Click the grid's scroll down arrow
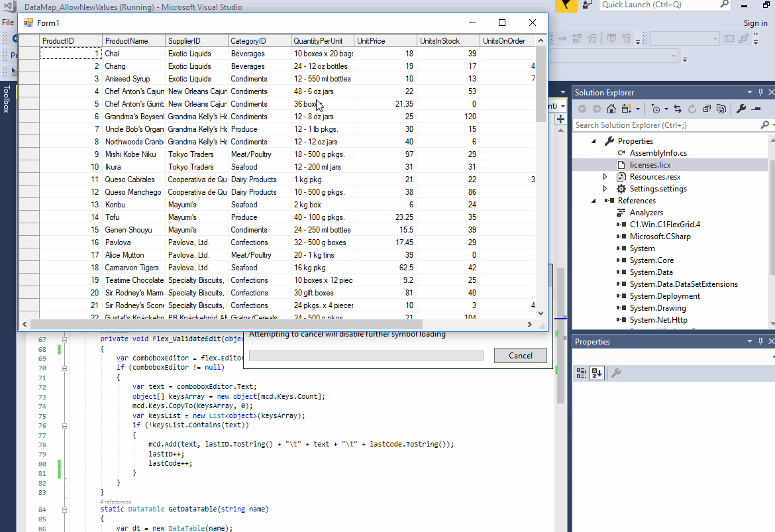The image size is (775, 532). point(541,313)
